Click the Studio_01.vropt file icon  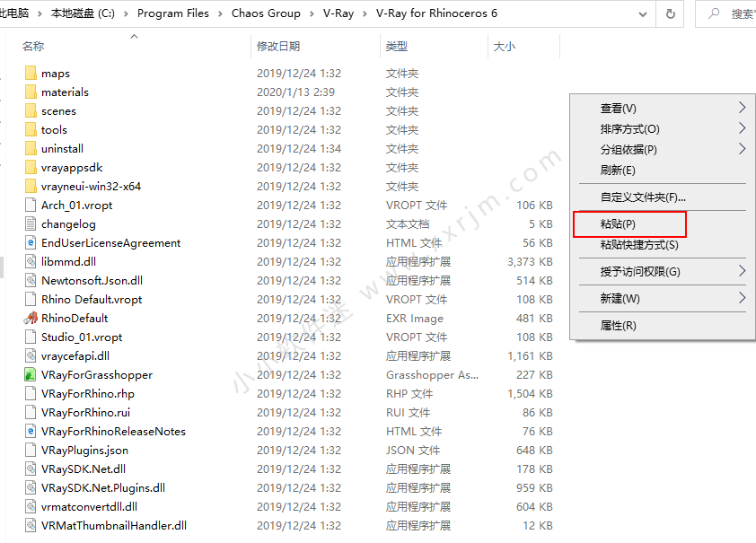[x=31, y=337]
